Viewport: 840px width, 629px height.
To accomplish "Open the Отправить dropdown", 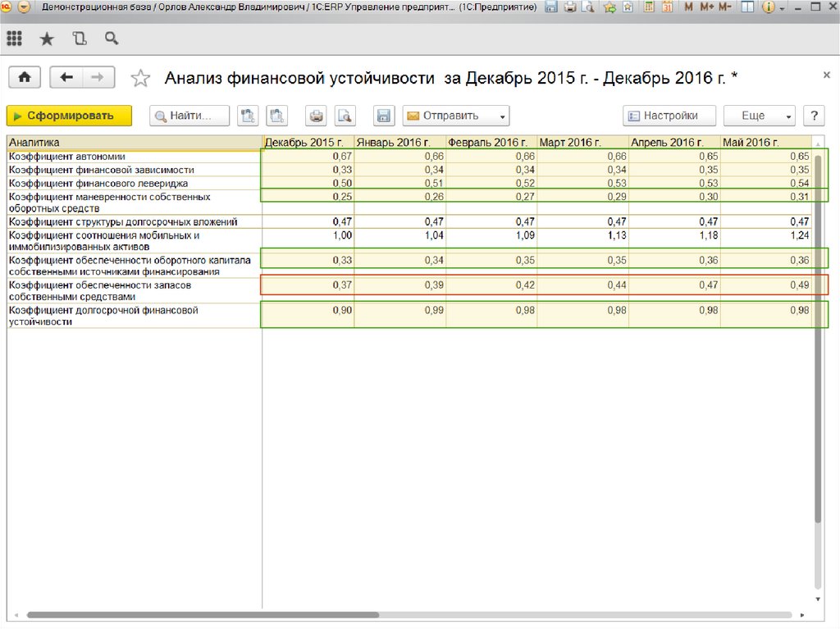I will [x=455, y=116].
